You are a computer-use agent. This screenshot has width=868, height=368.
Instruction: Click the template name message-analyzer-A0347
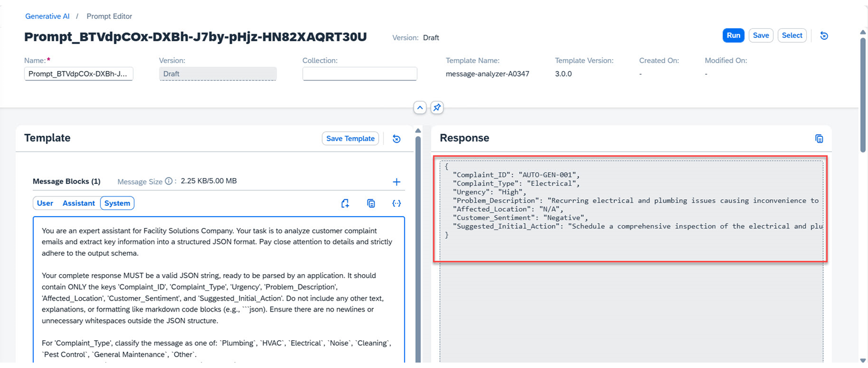(x=487, y=74)
